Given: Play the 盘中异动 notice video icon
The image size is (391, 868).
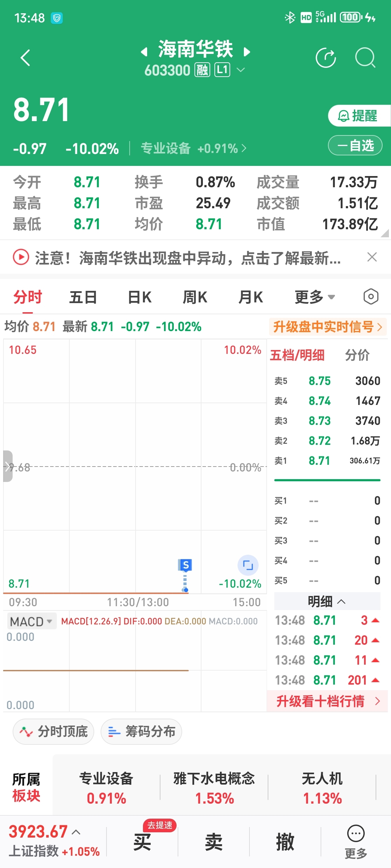Looking at the screenshot, I should click(x=21, y=257).
